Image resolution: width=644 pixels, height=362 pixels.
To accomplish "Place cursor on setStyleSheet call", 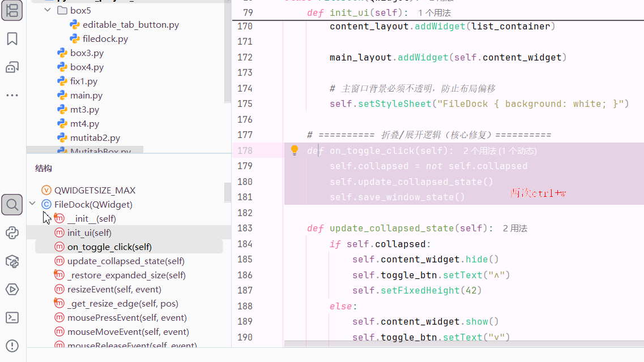I will point(395,104).
